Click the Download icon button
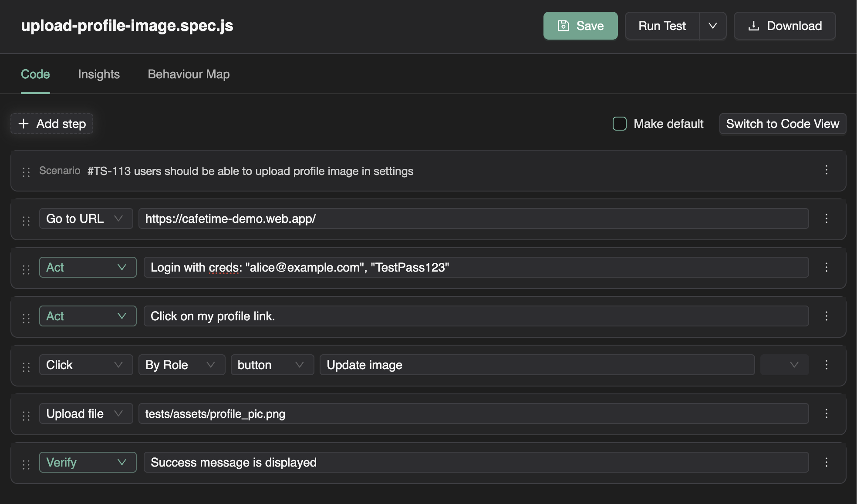The image size is (857, 504). (753, 26)
